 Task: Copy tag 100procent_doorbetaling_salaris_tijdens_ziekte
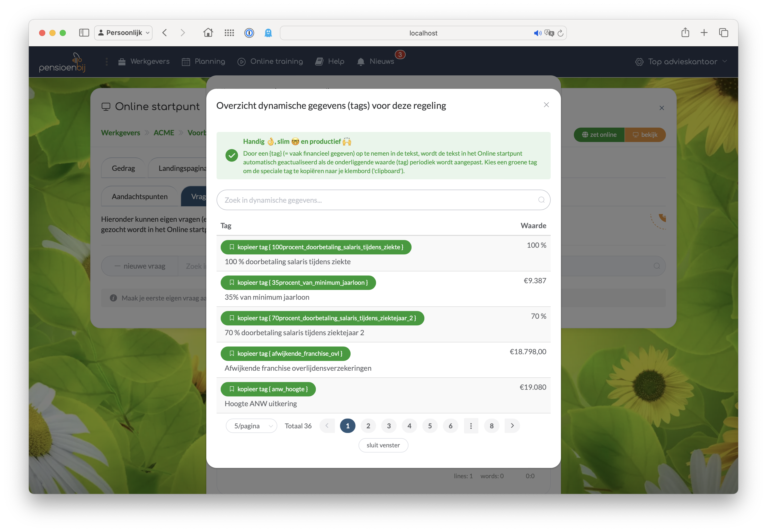click(316, 247)
